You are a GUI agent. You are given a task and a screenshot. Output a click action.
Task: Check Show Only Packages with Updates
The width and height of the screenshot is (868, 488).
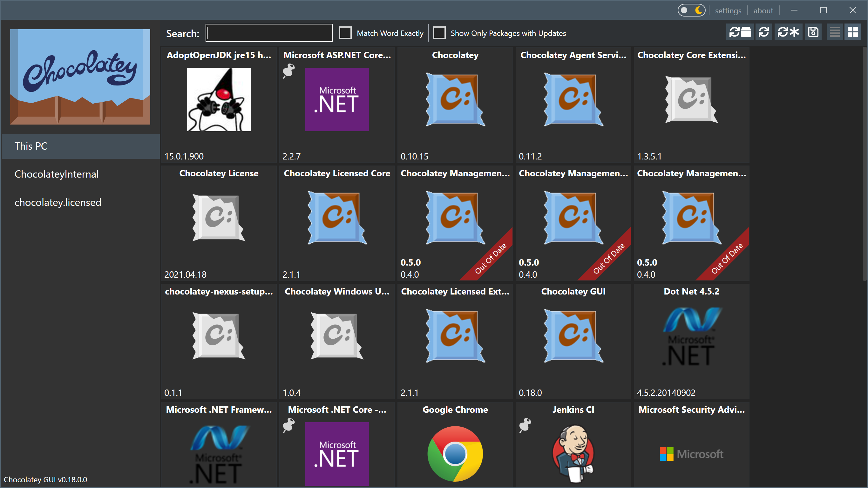click(x=439, y=33)
